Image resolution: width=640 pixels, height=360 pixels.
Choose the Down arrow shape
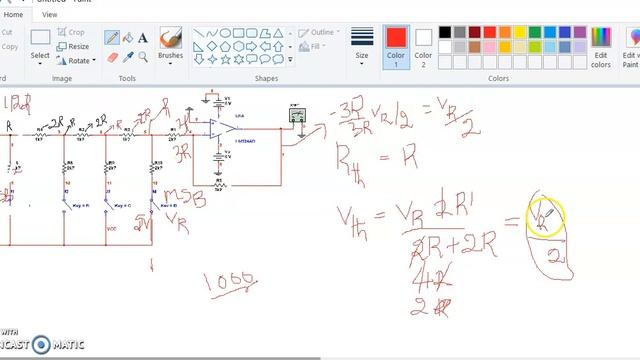coord(199,59)
